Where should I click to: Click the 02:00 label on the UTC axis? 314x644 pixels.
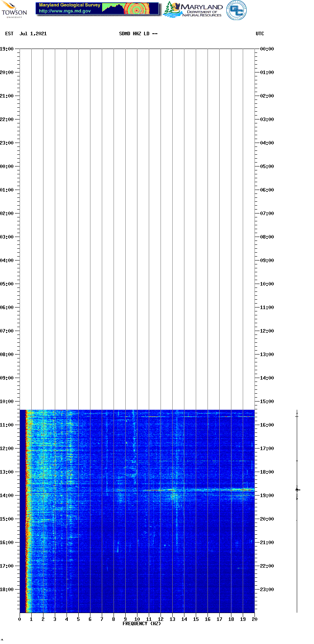(267, 96)
